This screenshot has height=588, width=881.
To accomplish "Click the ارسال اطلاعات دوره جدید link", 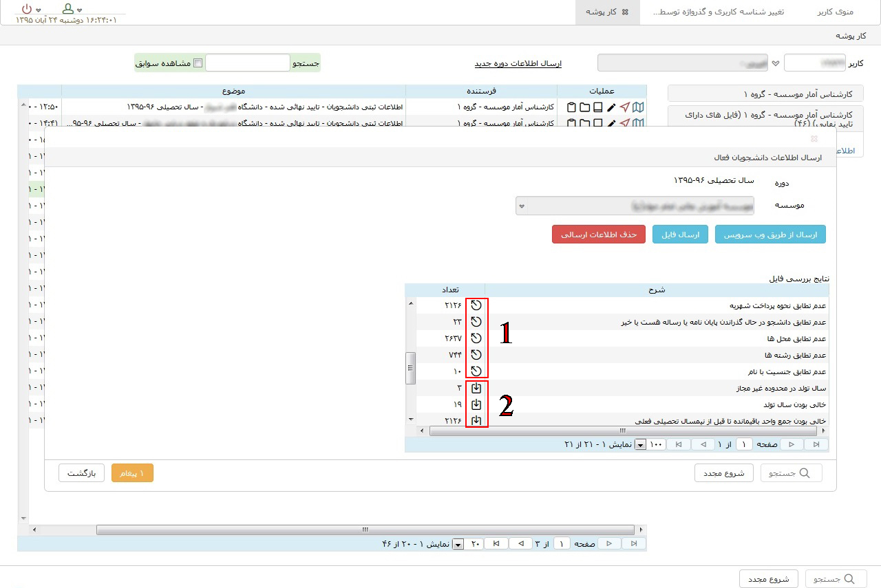I will pos(518,63).
